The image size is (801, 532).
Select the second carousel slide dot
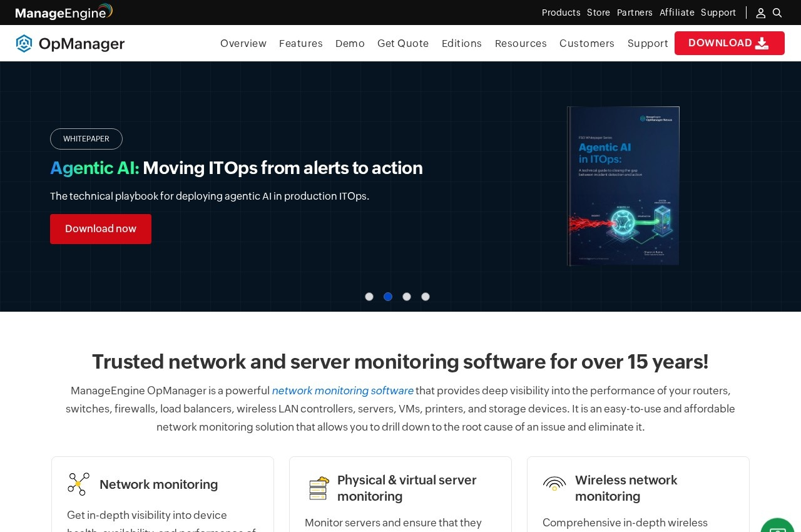click(x=388, y=297)
